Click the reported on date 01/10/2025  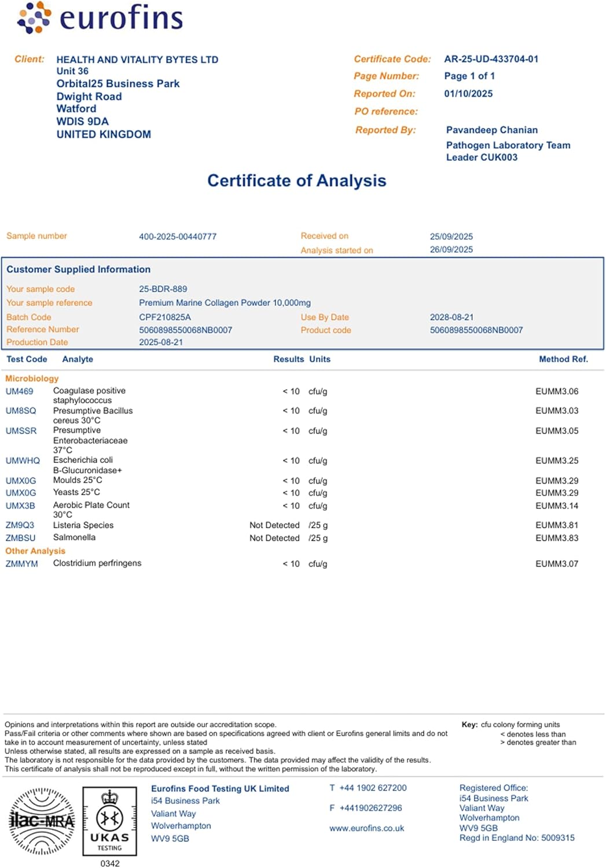pos(469,93)
